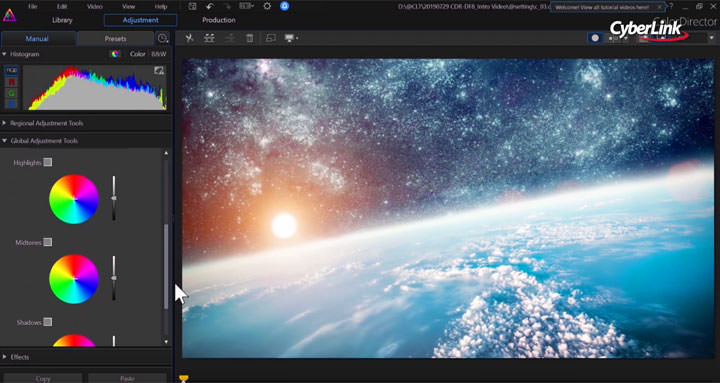Click the Midtones brightness slider

[114, 278]
